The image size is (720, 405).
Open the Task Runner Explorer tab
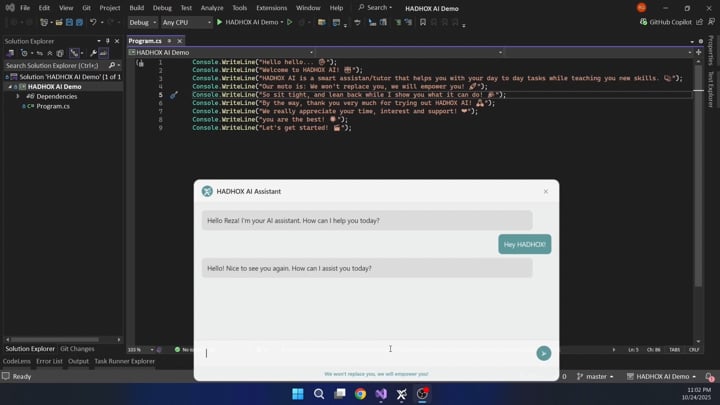coord(124,361)
